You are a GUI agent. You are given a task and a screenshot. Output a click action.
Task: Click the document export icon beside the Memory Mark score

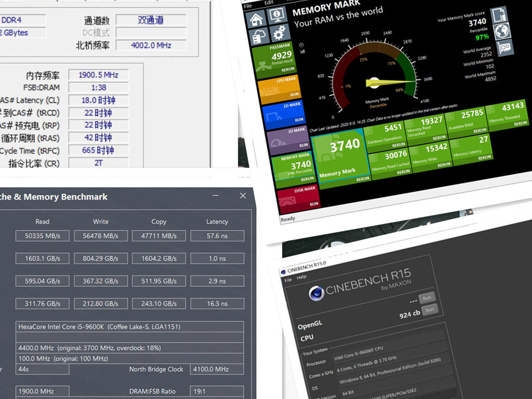pyautogui.click(x=499, y=15)
